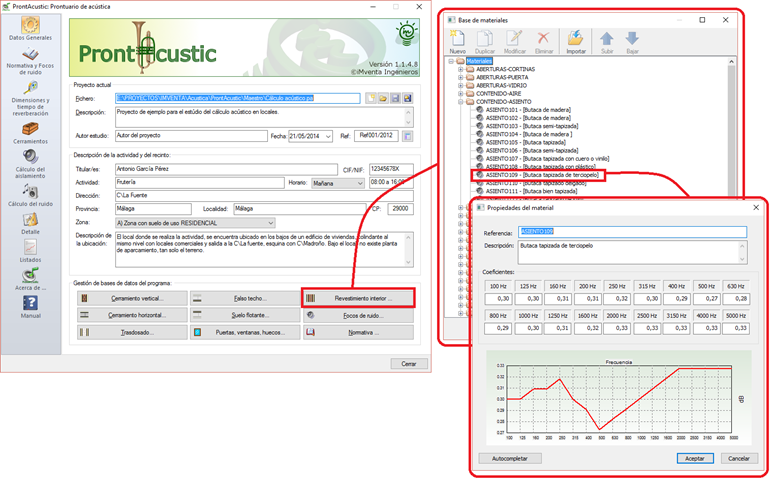
Task: Open Normativa y Focos de ruido section
Action: [x=30, y=61]
